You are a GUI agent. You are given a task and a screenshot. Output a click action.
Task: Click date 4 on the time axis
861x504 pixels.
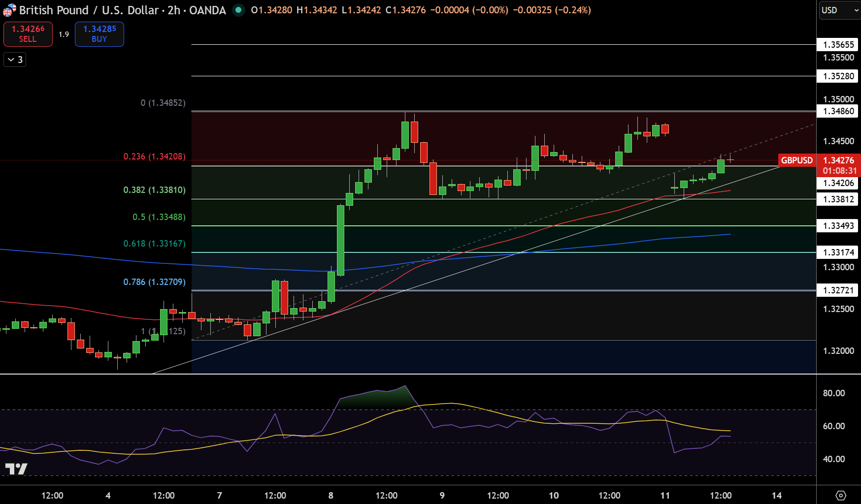pyautogui.click(x=108, y=496)
